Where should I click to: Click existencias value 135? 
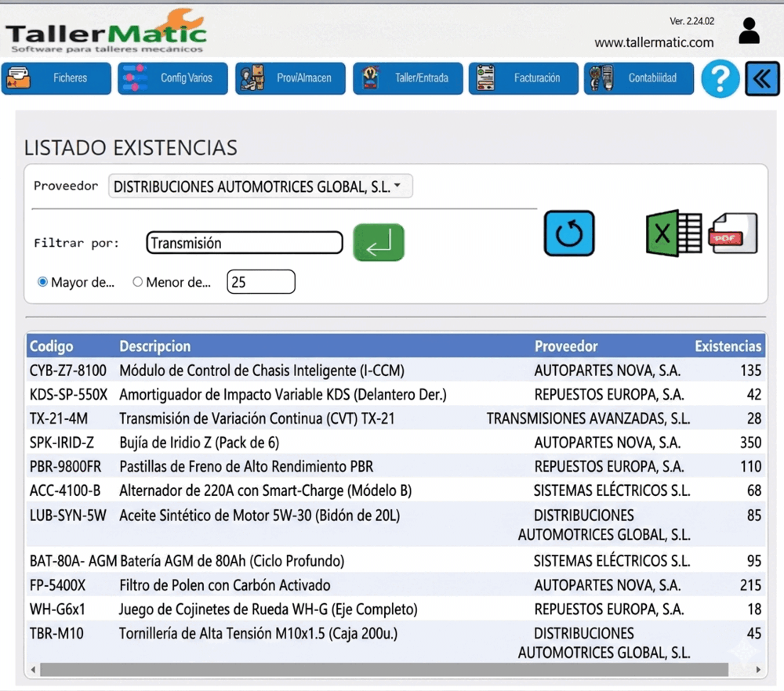tap(750, 371)
